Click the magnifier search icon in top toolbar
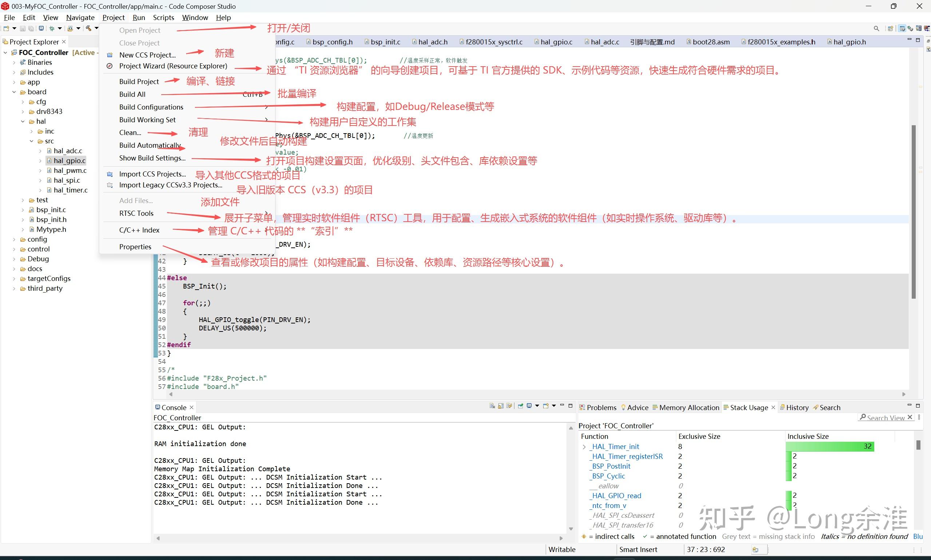 (876, 28)
